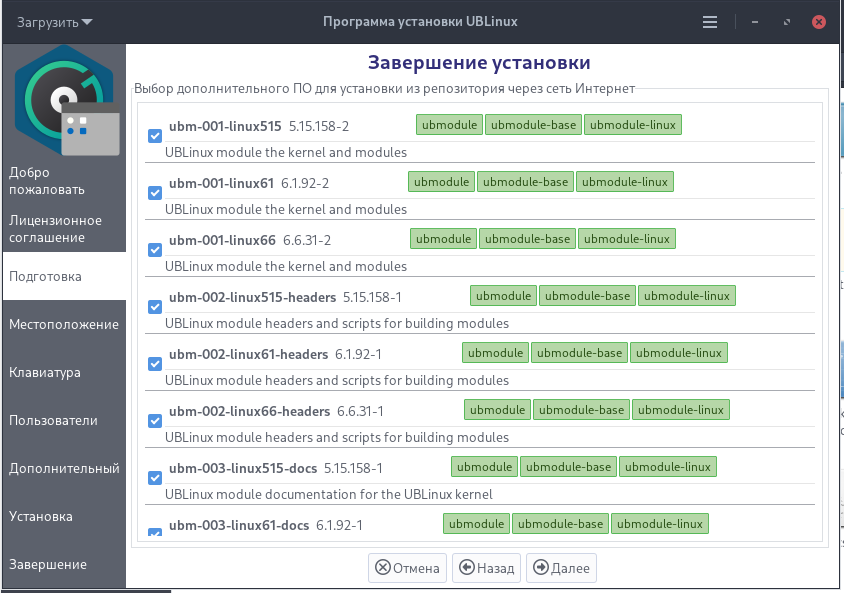Uncheck ubm-002-linux515-headers package

(155, 307)
